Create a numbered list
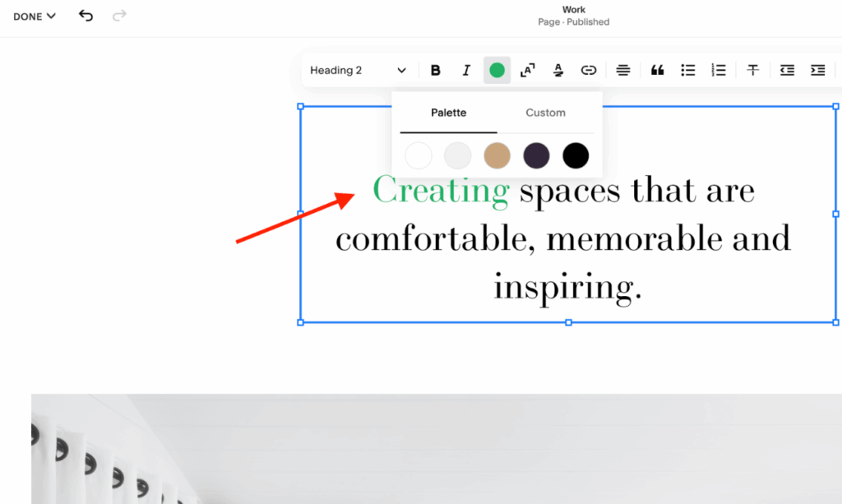The width and height of the screenshot is (842, 504). point(719,71)
